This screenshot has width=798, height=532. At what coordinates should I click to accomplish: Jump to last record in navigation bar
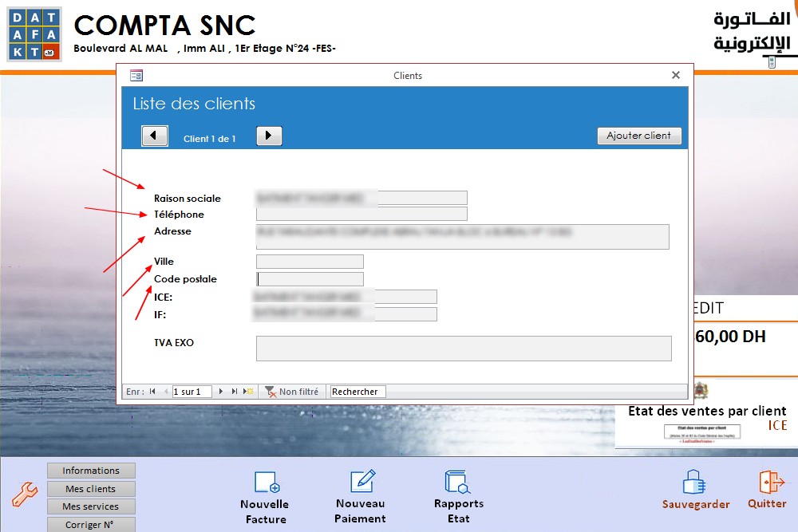[234, 392]
